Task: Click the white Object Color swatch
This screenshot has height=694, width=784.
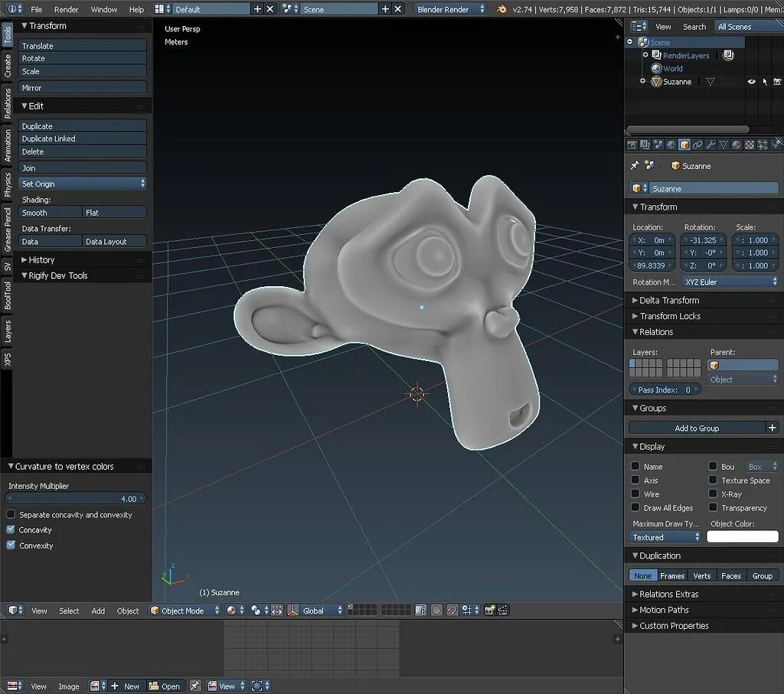Action: 743,536
